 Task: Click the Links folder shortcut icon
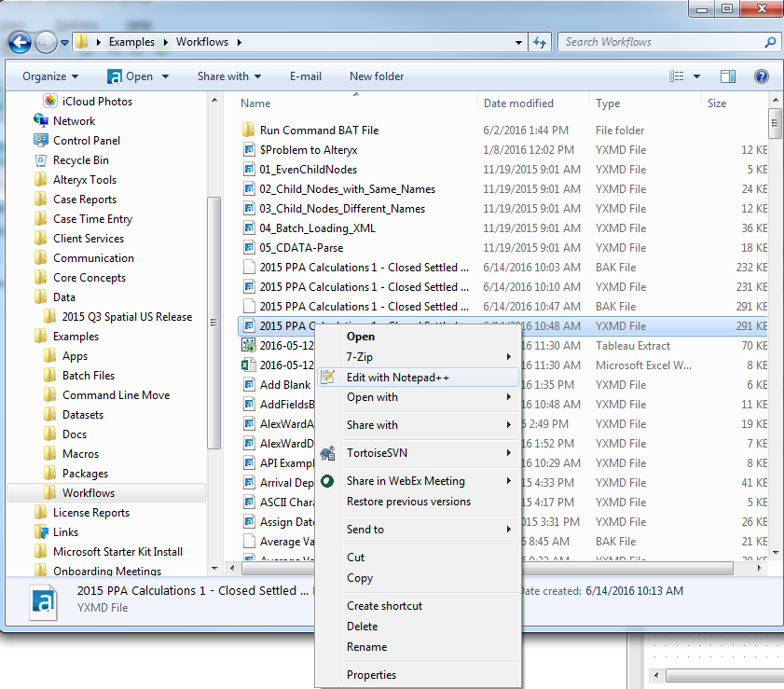pos(40,532)
